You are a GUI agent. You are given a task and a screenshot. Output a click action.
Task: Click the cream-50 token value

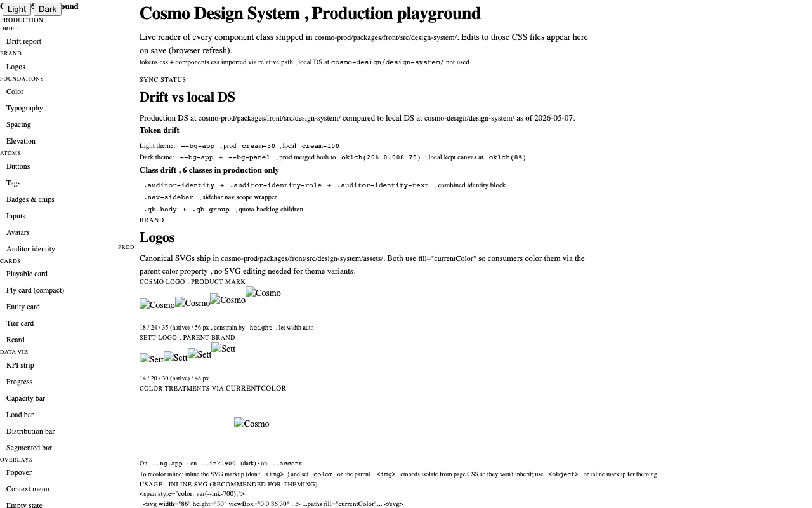(x=258, y=146)
